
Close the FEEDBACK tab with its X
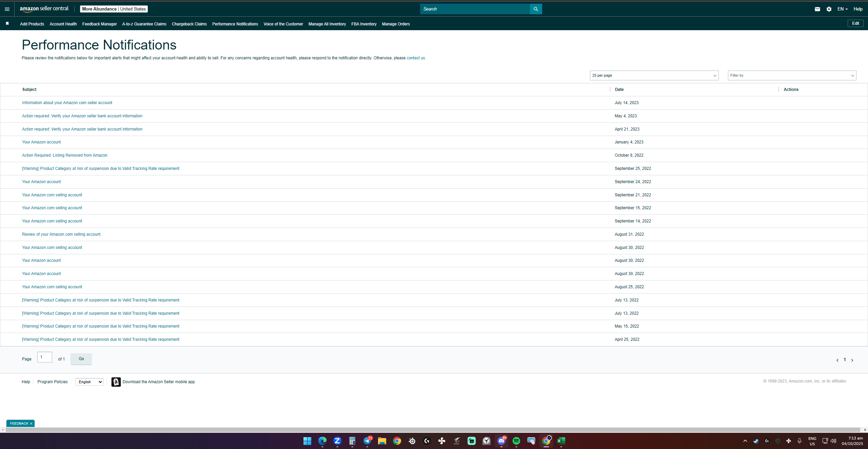(x=31, y=424)
